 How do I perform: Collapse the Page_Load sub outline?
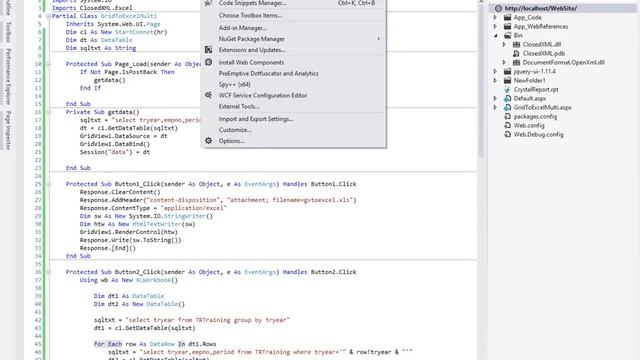(48, 64)
